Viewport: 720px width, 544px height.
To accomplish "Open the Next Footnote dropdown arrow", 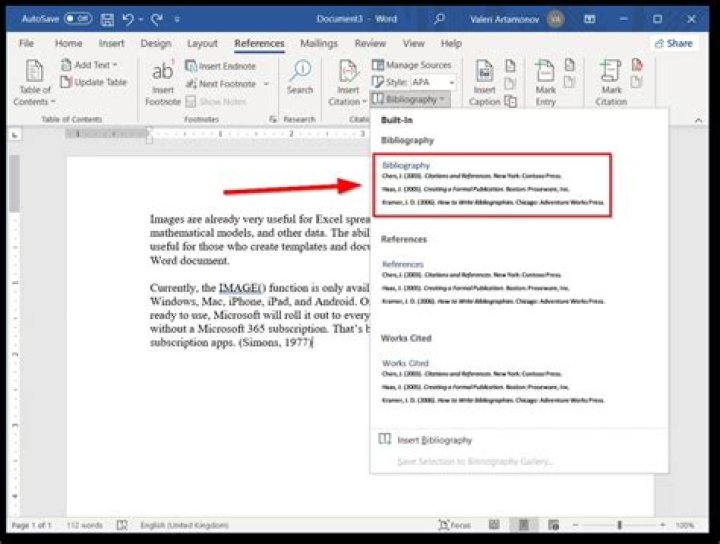I will (266, 84).
